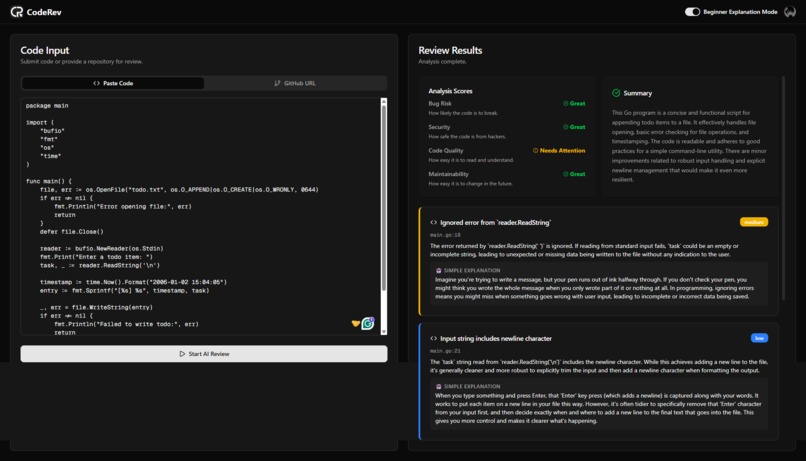Switch to the Paste Code tab
The height and width of the screenshot is (461, 806).
113,83
